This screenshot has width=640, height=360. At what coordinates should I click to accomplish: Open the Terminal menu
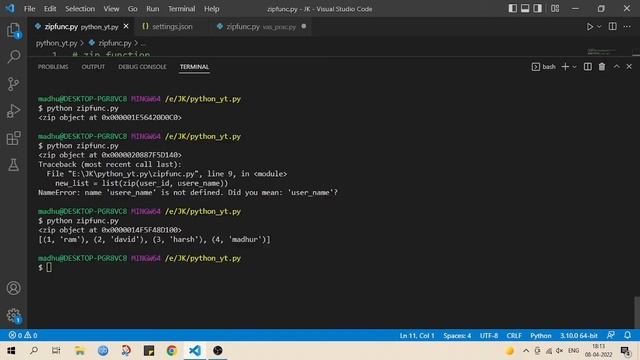(x=182, y=9)
